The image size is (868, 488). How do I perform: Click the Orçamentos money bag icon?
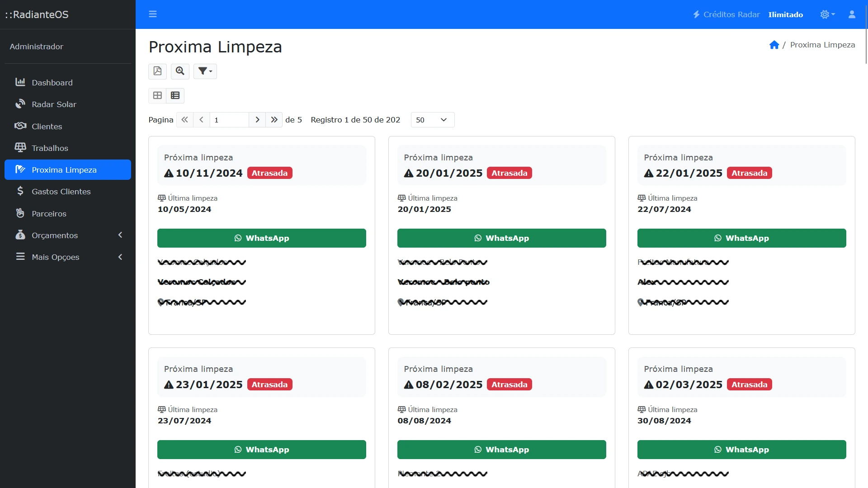(x=20, y=235)
